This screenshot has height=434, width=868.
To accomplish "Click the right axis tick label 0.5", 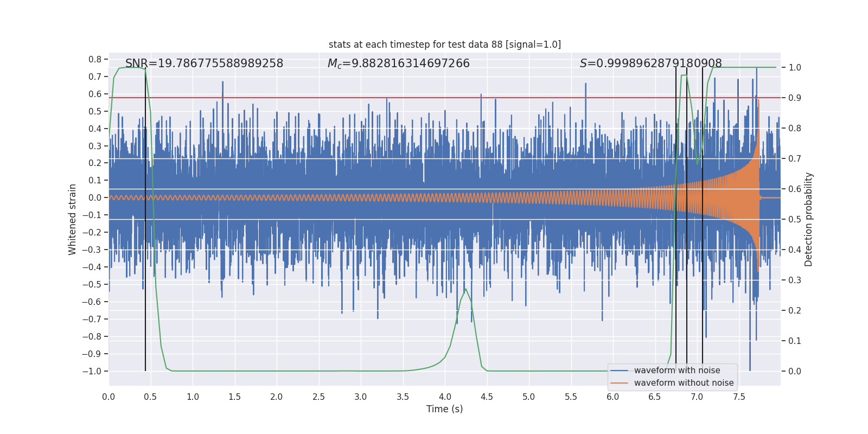I will tap(795, 220).
